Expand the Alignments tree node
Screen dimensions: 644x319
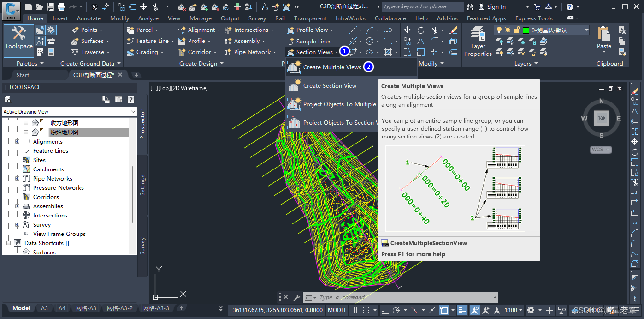pos(18,142)
